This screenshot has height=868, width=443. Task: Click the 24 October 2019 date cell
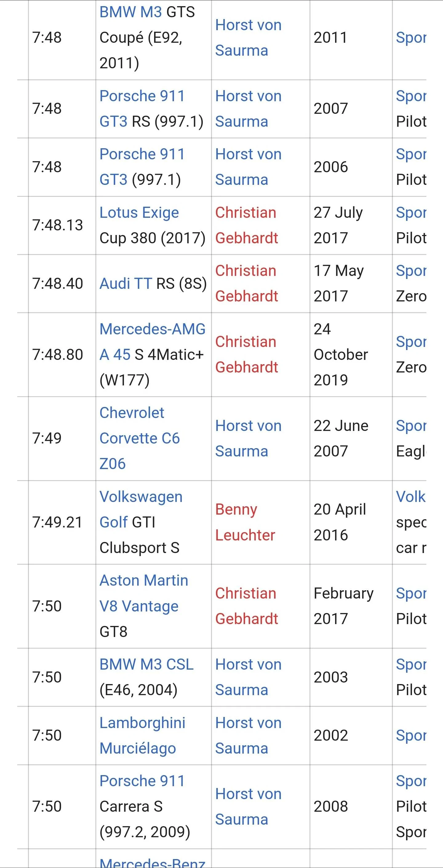coord(341,354)
